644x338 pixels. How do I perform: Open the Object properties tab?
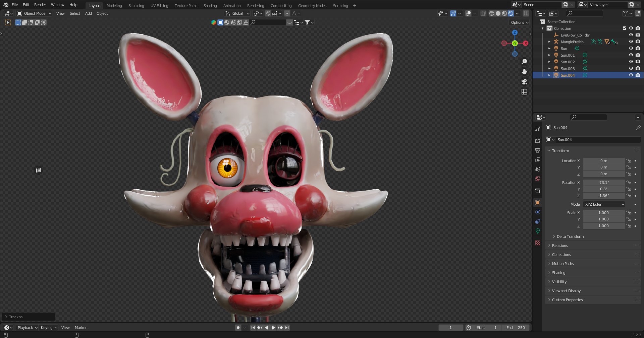tap(538, 203)
